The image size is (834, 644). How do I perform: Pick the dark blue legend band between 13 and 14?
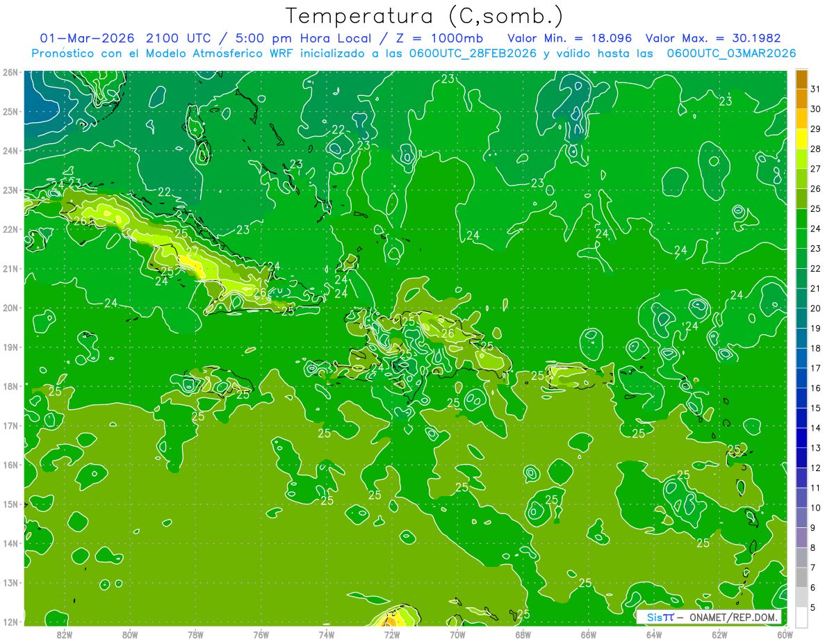tap(801, 438)
